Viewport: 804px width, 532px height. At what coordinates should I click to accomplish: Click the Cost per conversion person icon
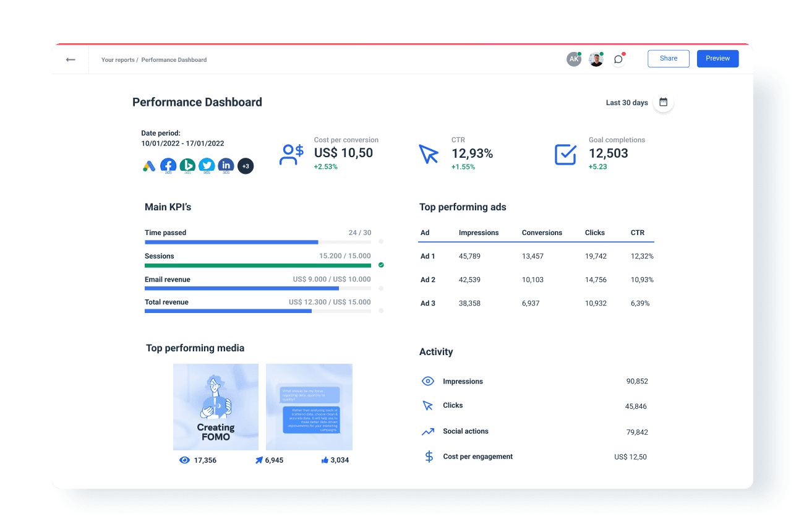click(x=291, y=154)
